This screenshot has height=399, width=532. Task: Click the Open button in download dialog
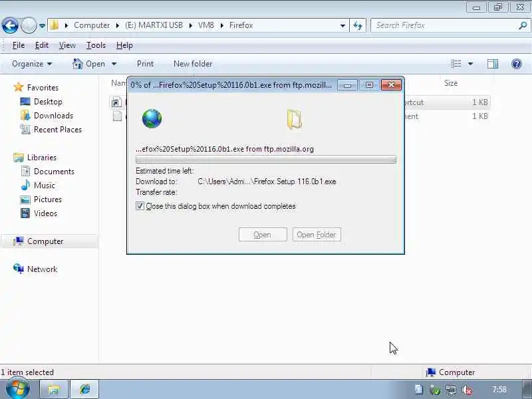pos(263,235)
